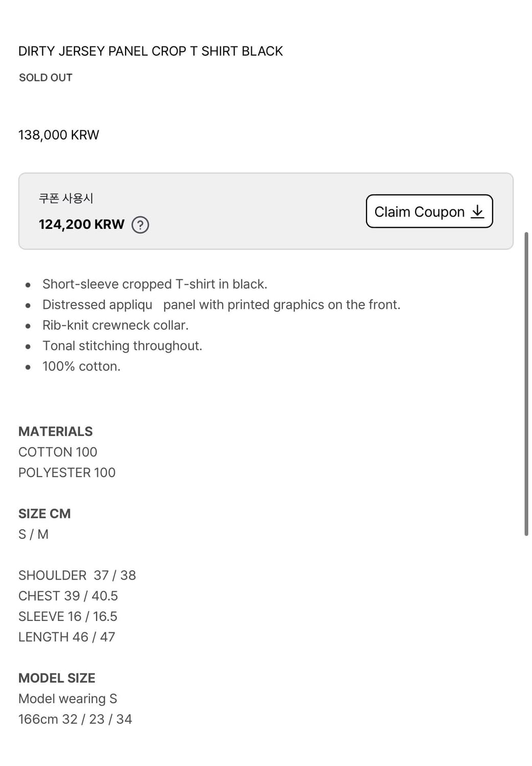532x766 pixels.
Task: Click the Tonal stitching throughout line
Action: (122, 346)
